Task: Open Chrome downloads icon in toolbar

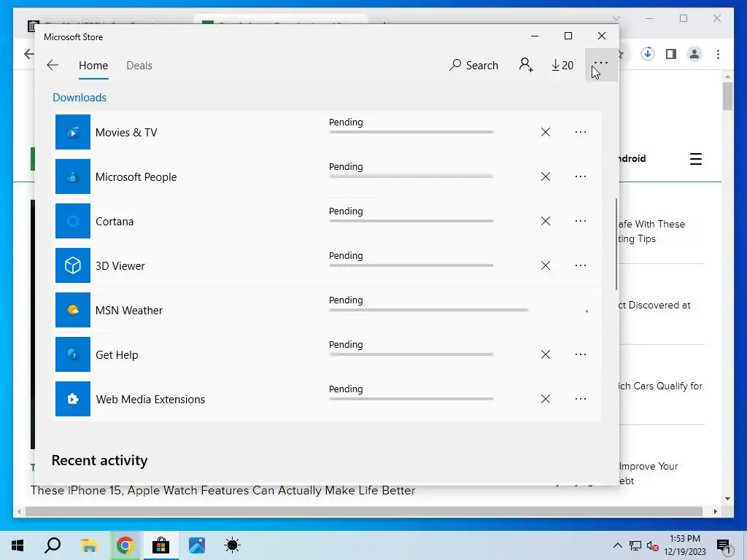Action: 647,54
